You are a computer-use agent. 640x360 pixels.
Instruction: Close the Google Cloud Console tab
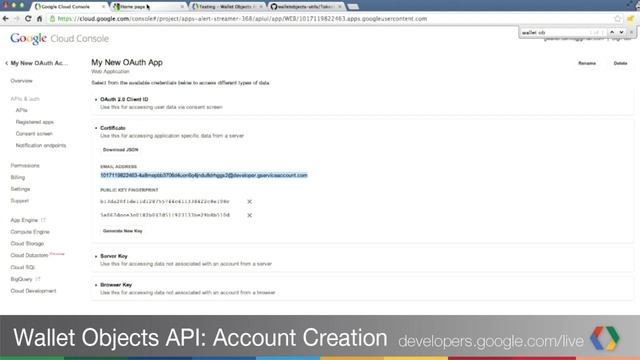coord(103,7)
